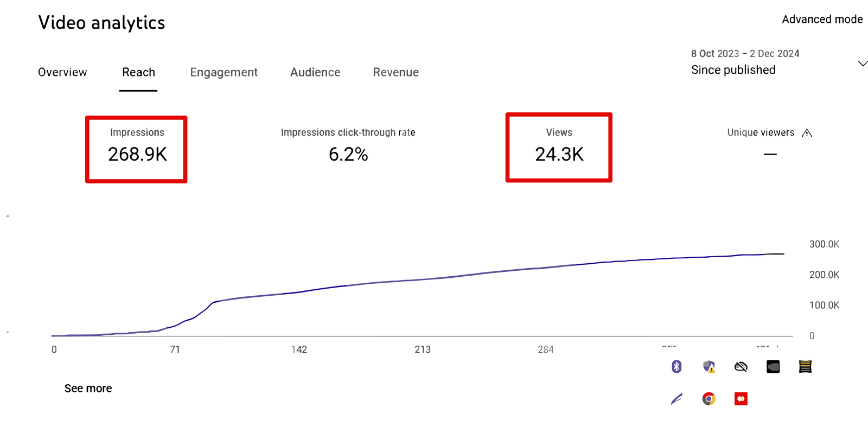Image resolution: width=868 pixels, height=426 pixels.
Task: Click the 268.9K impressions value
Action: pos(137,155)
